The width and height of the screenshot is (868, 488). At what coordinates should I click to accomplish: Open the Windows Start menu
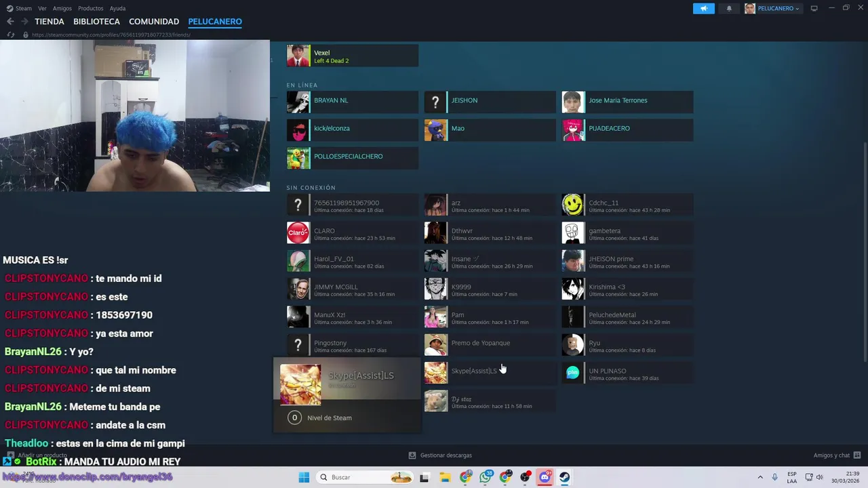coord(304,477)
